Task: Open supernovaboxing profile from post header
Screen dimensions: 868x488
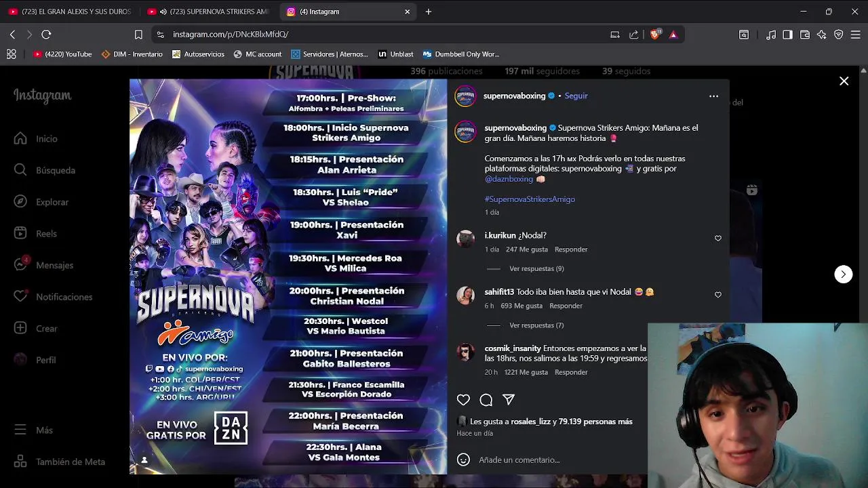Action: coord(514,96)
